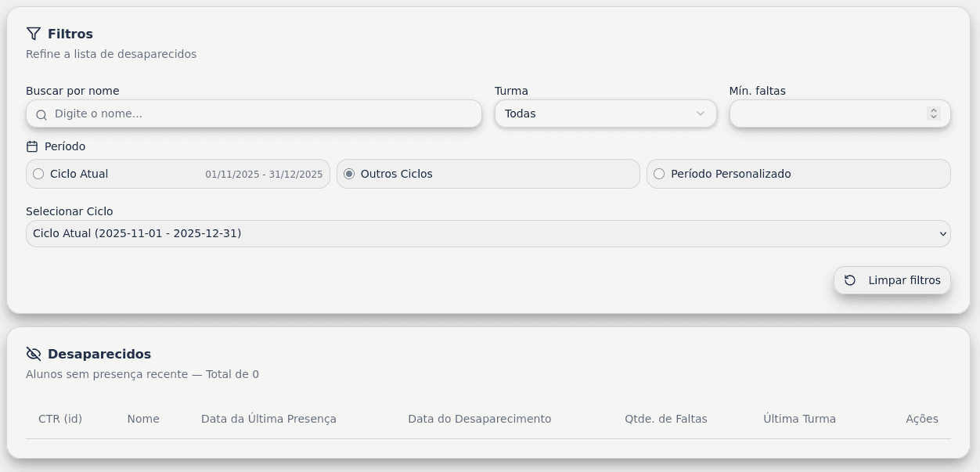Click the crossed-eye icon beside Desaparecidos
The height and width of the screenshot is (472, 980).
coord(33,354)
